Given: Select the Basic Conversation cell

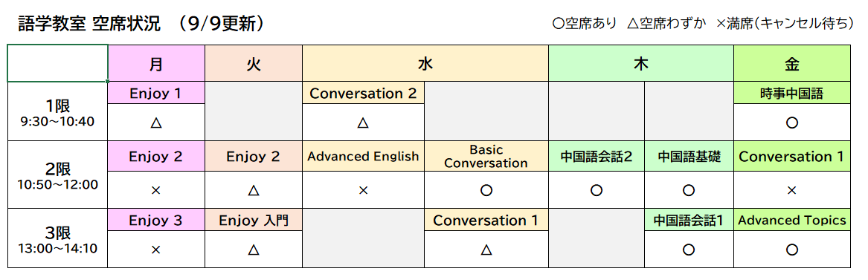Looking at the screenshot, I should point(486,156).
